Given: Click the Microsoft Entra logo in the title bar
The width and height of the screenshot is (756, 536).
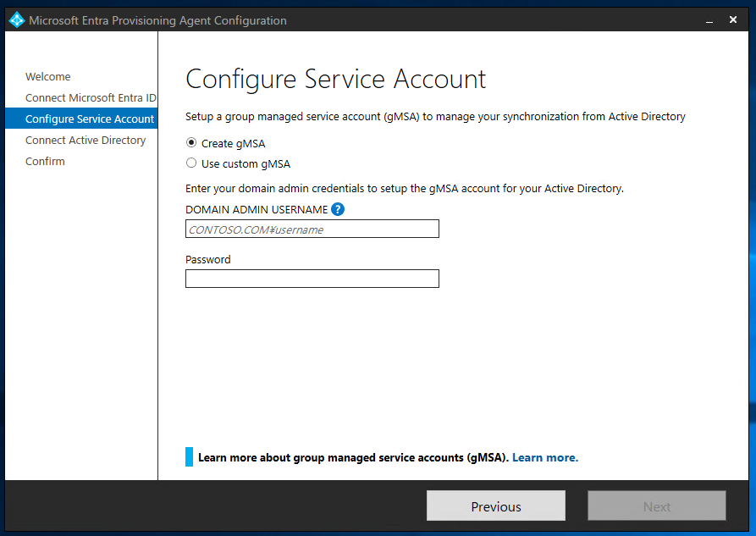Looking at the screenshot, I should pyautogui.click(x=17, y=19).
